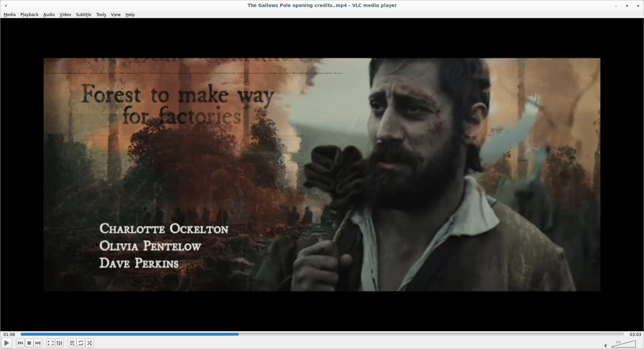Close the VLC media player window
The image size is (644, 349).
(x=638, y=6)
